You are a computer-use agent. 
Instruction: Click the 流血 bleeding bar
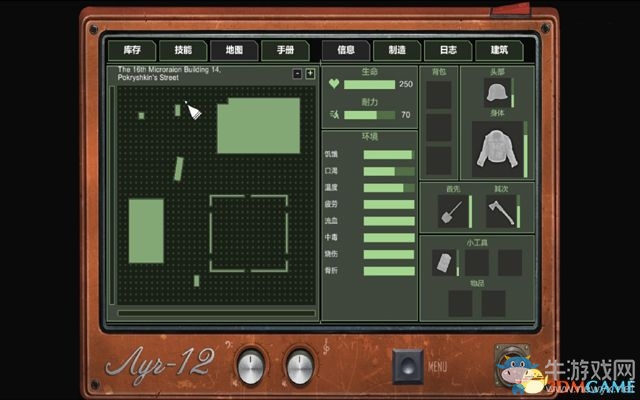tap(389, 221)
